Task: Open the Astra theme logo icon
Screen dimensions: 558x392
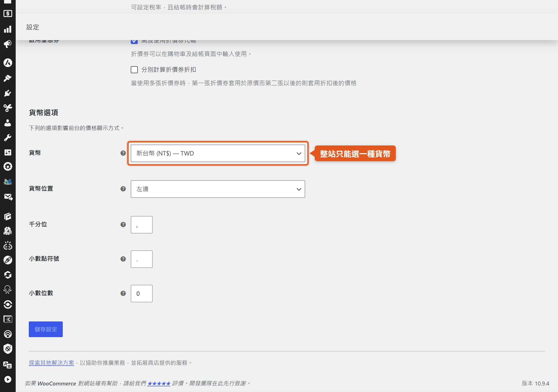Action: click(8, 63)
